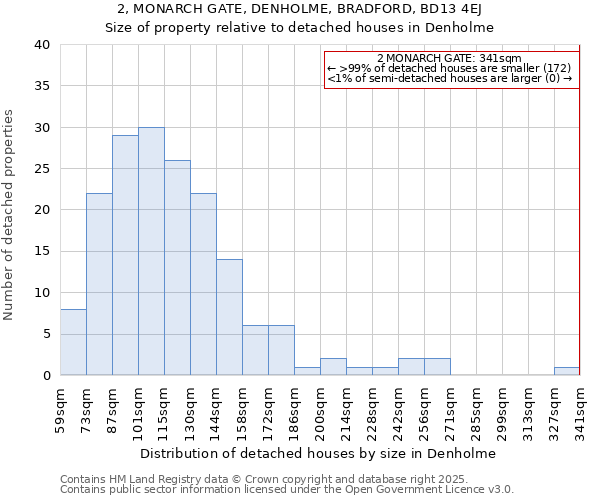Screen dimensions: 600x500
Task: Click the x-axis tick label 59sqm
Action: point(60,410)
